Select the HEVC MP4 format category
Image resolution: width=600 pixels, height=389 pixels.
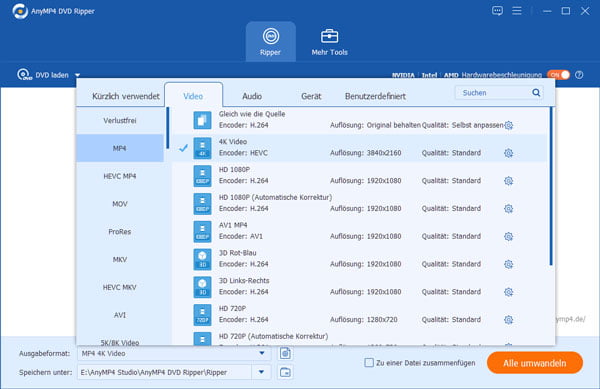(x=120, y=176)
